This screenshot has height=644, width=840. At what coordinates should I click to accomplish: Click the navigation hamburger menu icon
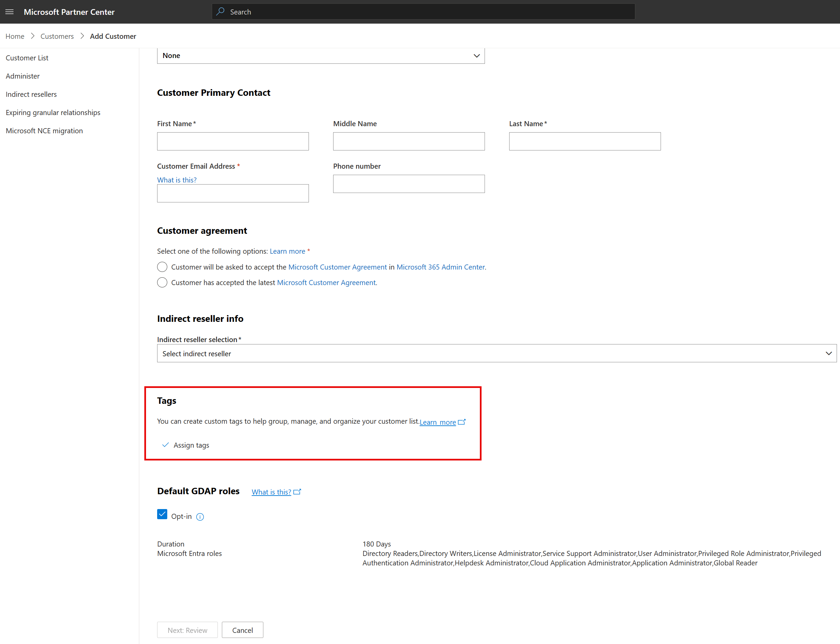click(9, 11)
